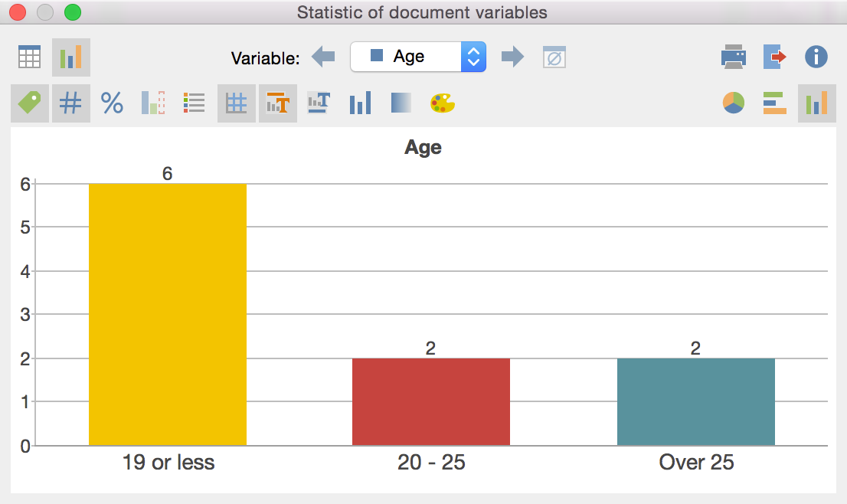Toggle chart title text display
The width and height of the screenshot is (847, 504).
[277, 103]
